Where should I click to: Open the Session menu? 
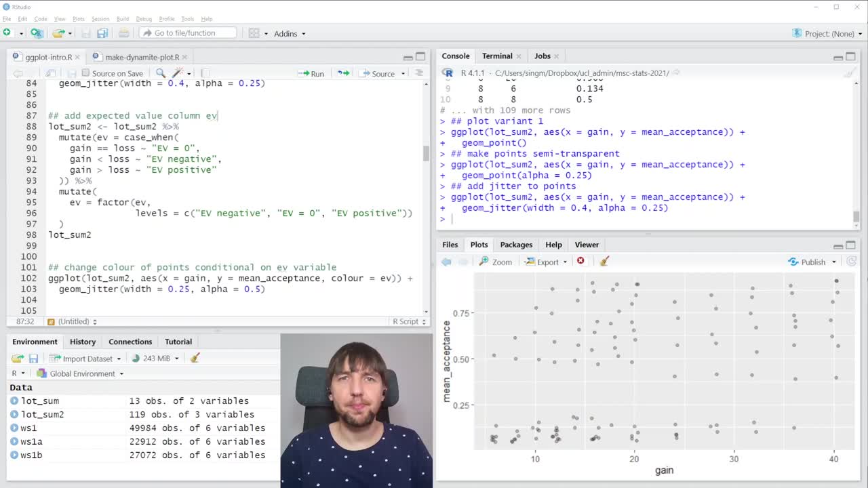point(100,18)
